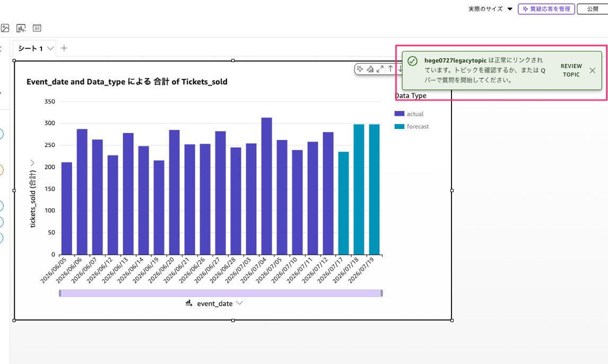Open the シート 1 tab dropdown chevron
The height and width of the screenshot is (364, 608).
pos(50,48)
